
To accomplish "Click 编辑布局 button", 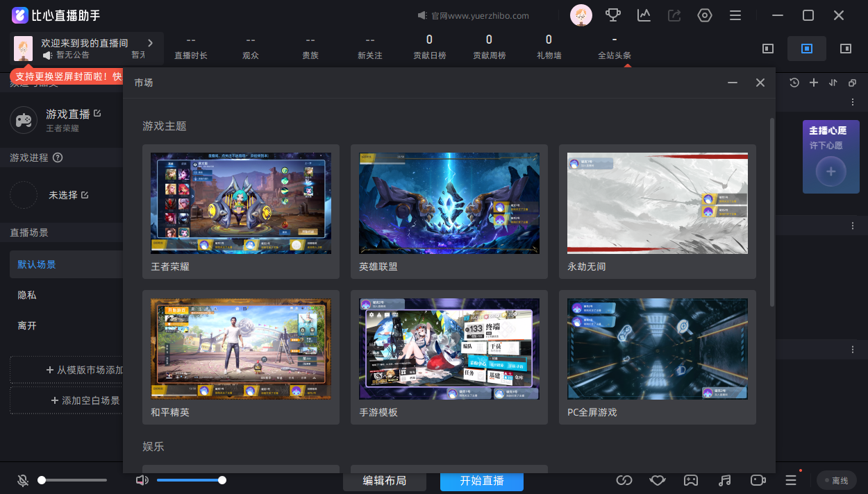I will tap(385, 481).
